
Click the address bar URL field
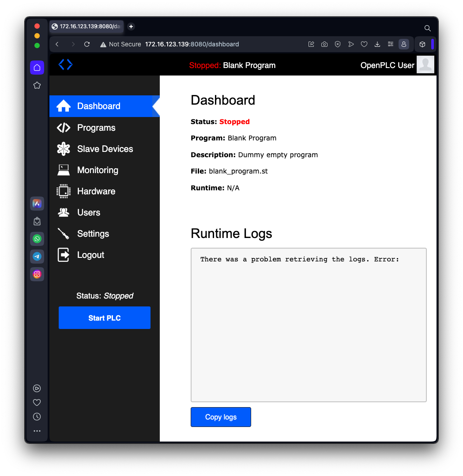coord(192,44)
